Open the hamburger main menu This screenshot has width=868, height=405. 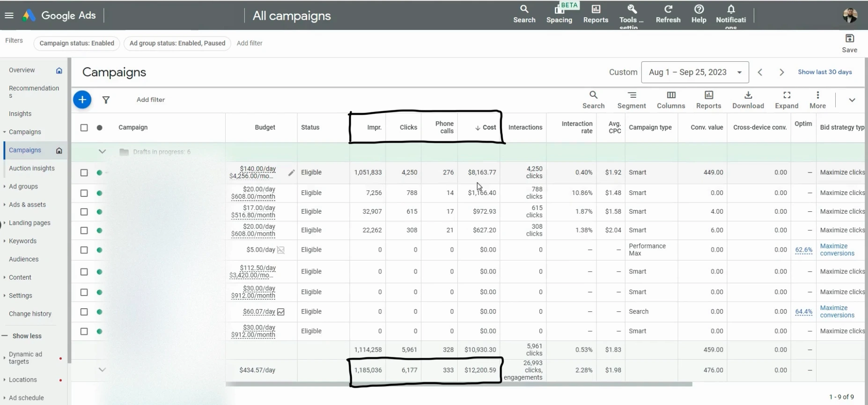tap(9, 15)
